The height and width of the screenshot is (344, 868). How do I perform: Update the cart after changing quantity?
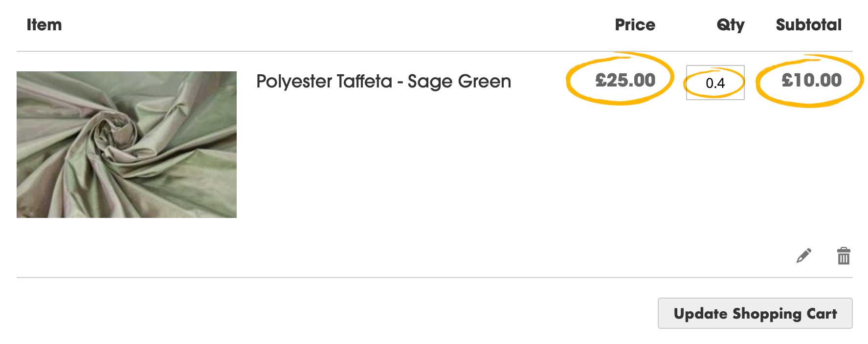pyautogui.click(x=755, y=313)
